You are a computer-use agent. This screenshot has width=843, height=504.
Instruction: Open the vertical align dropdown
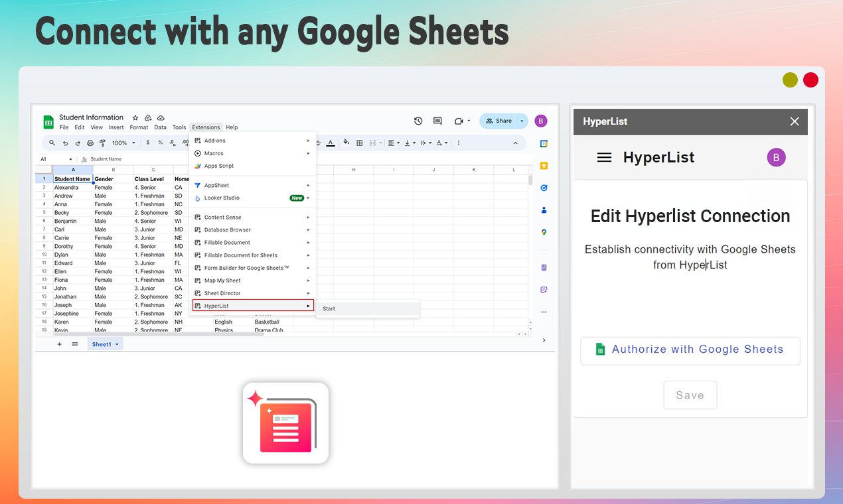(410, 143)
